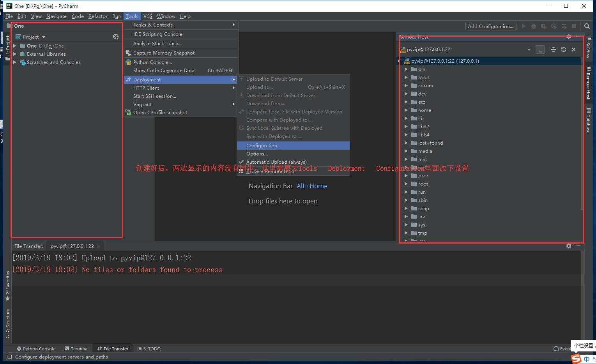The width and height of the screenshot is (596, 364).
Task: Click the concurrency diagram run icon
Action: click(x=564, y=26)
